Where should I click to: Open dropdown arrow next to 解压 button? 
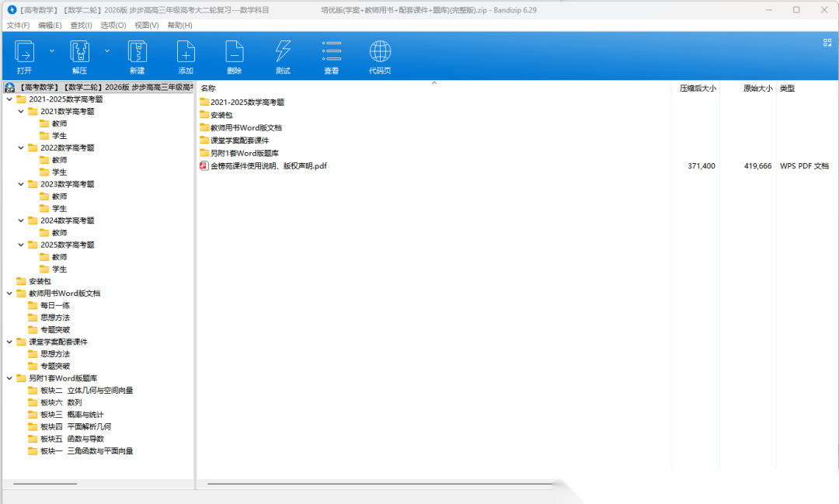(x=107, y=50)
